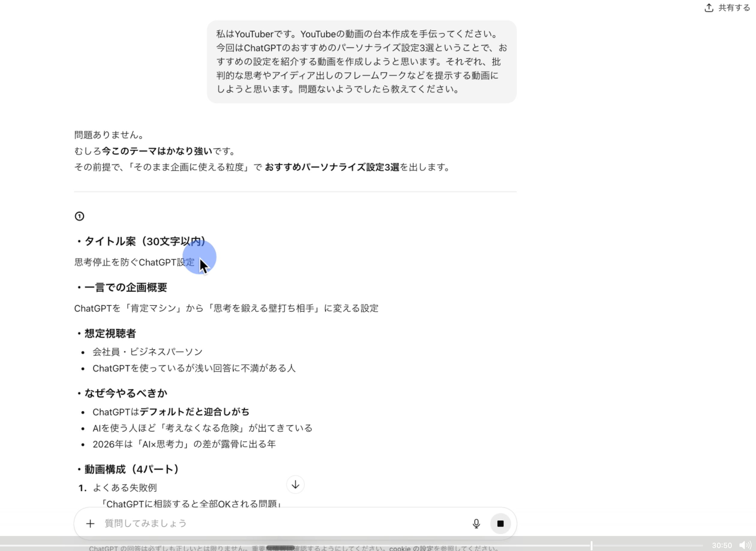
Task: Click the user message bubble about YouTube scripts
Action: click(x=361, y=62)
